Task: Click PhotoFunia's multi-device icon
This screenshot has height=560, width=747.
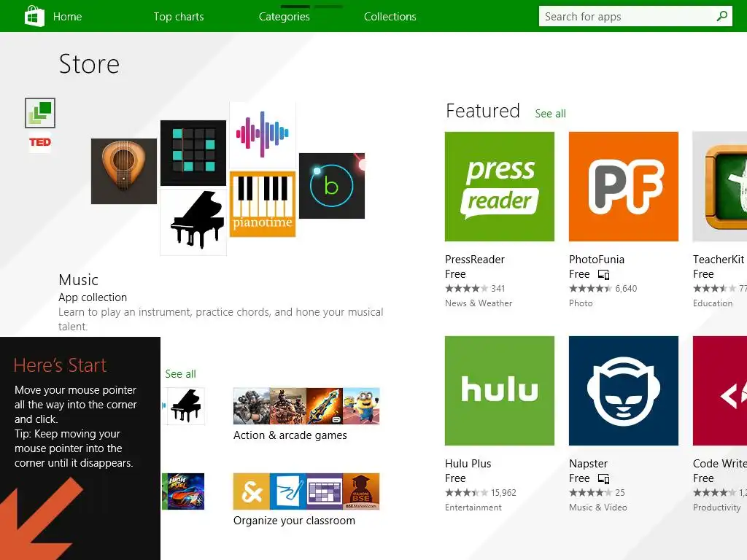Action: point(603,275)
